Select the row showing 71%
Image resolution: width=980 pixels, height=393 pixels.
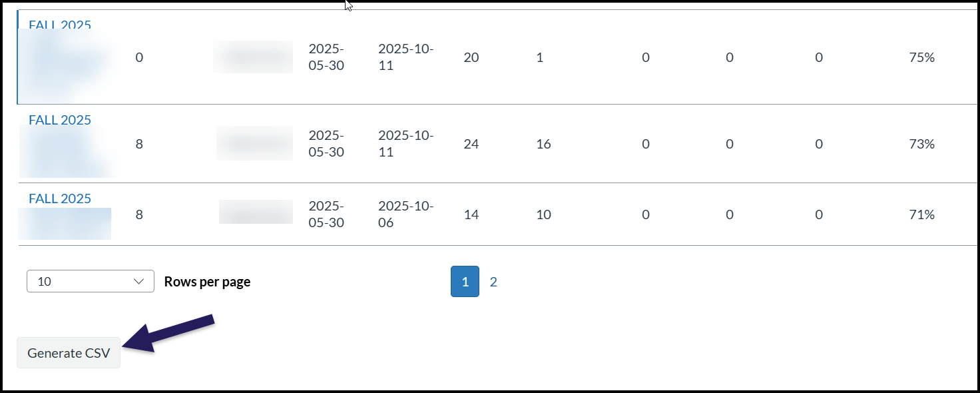[923, 214]
